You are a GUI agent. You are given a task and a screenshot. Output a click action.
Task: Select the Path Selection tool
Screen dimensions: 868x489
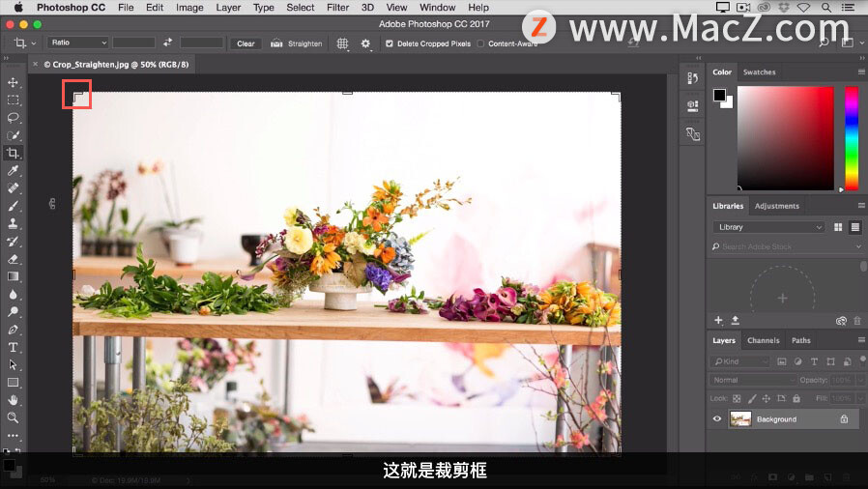click(x=13, y=365)
